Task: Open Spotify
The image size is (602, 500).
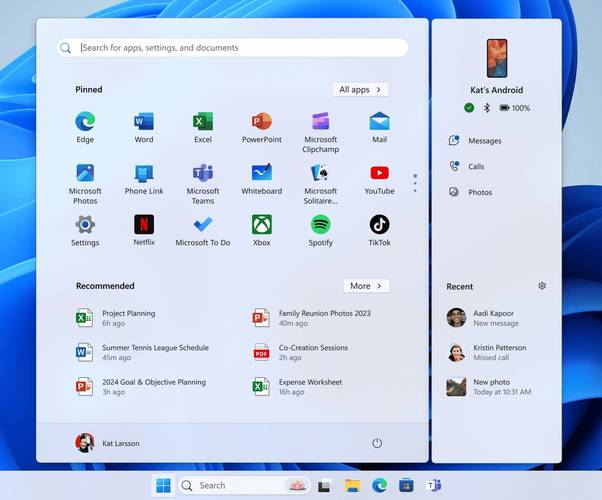Action: click(x=321, y=231)
